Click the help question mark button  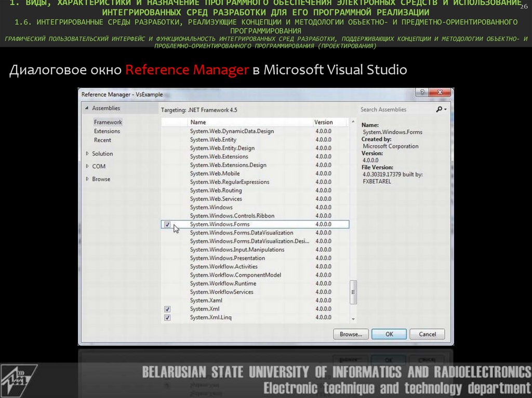click(423, 93)
